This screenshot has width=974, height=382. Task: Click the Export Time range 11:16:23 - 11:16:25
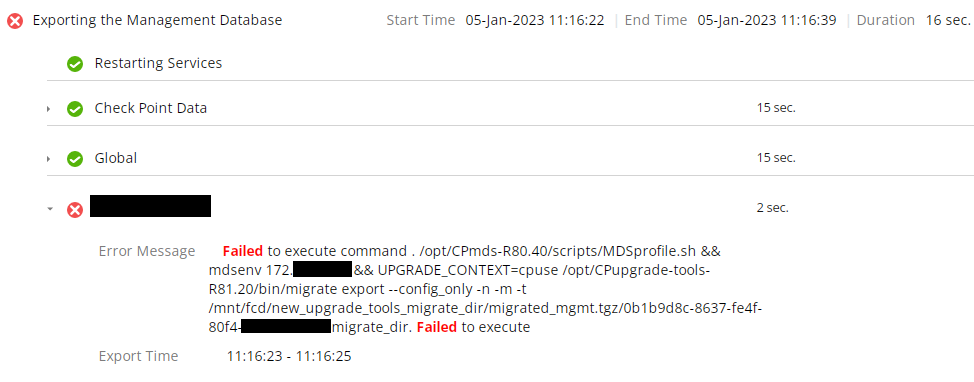[x=289, y=357]
